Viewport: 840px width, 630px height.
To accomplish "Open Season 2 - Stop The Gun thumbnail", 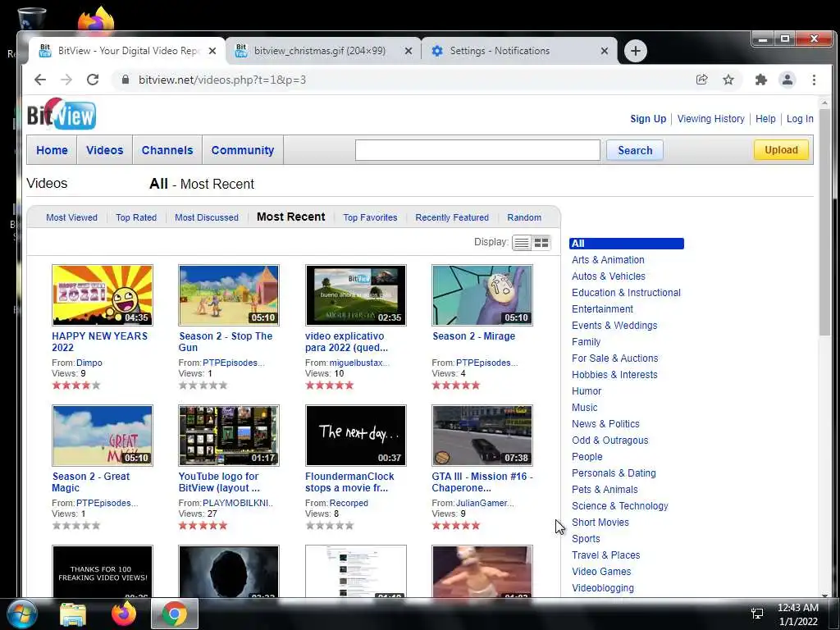I will 229,295.
